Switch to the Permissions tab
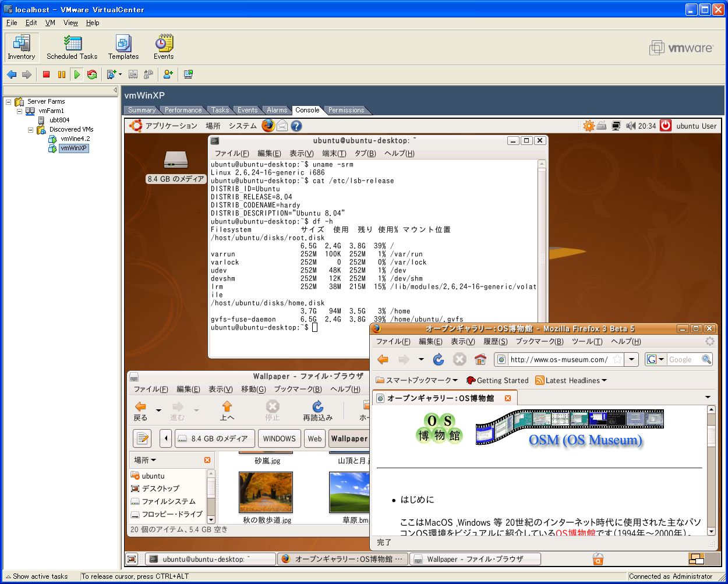Viewport: 728px width, 584px height. [346, 110]
